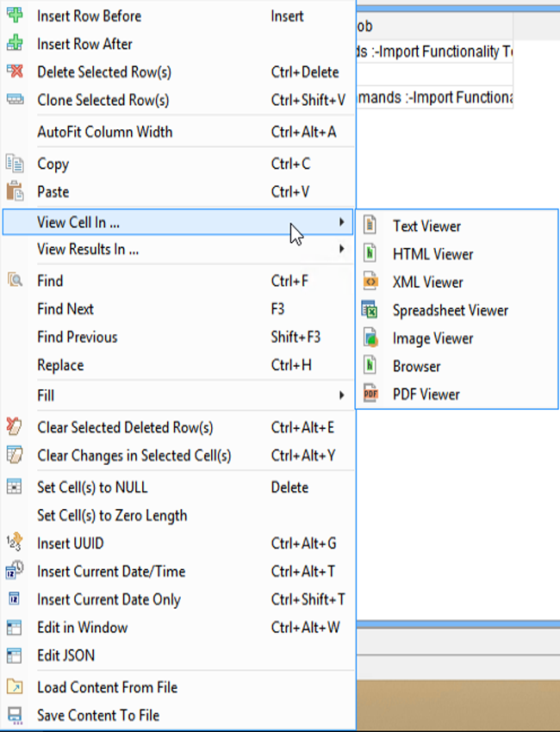Open cell in Text Viewer

coord(426,226)
